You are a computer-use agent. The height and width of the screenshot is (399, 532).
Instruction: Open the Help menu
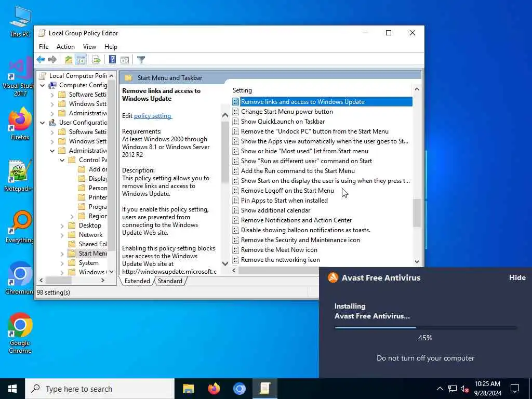click(x=111, y=46)
